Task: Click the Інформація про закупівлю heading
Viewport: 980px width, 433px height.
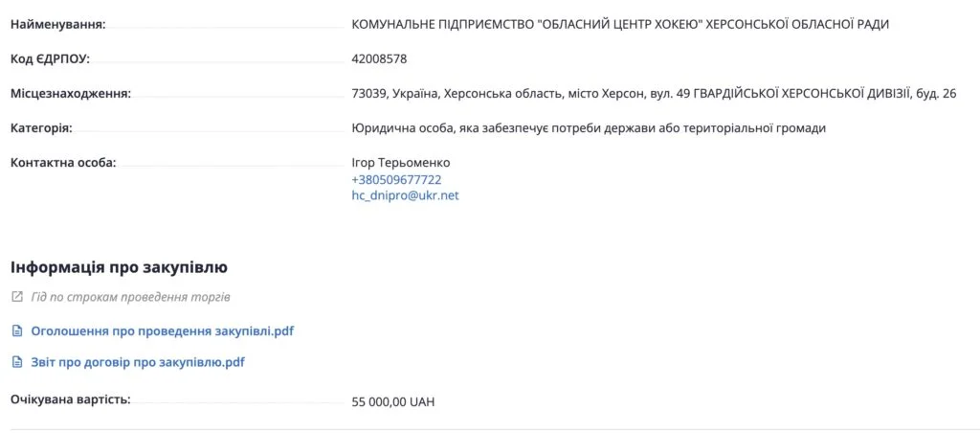Action: [x=119, y=266]
